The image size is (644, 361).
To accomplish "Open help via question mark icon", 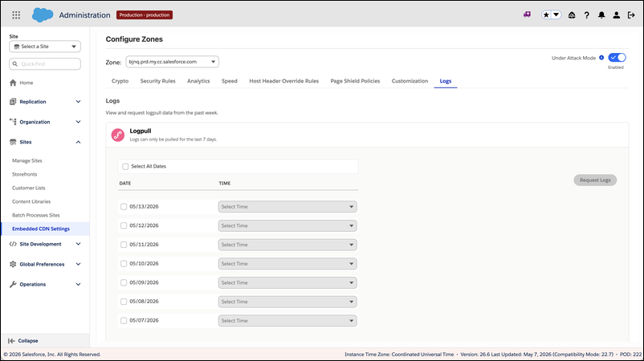I will pyautogui.click(x=586, y=15).
